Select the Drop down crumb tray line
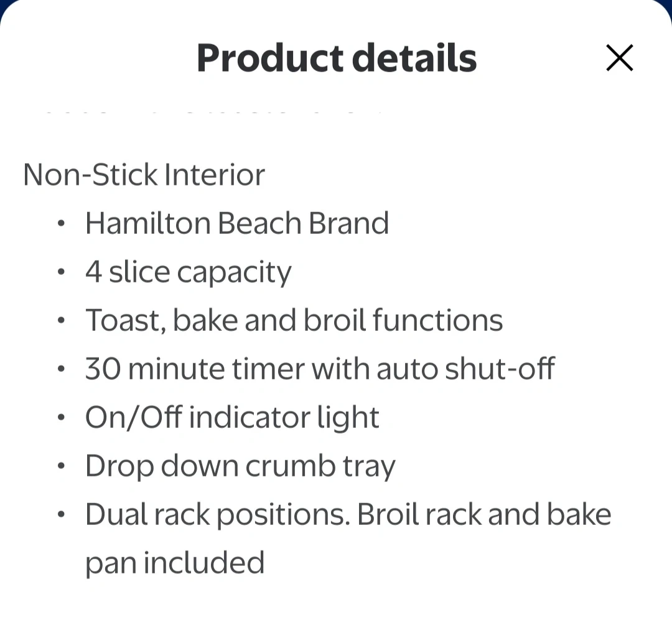Screen dimensions: 672x625 pos(240,466)
